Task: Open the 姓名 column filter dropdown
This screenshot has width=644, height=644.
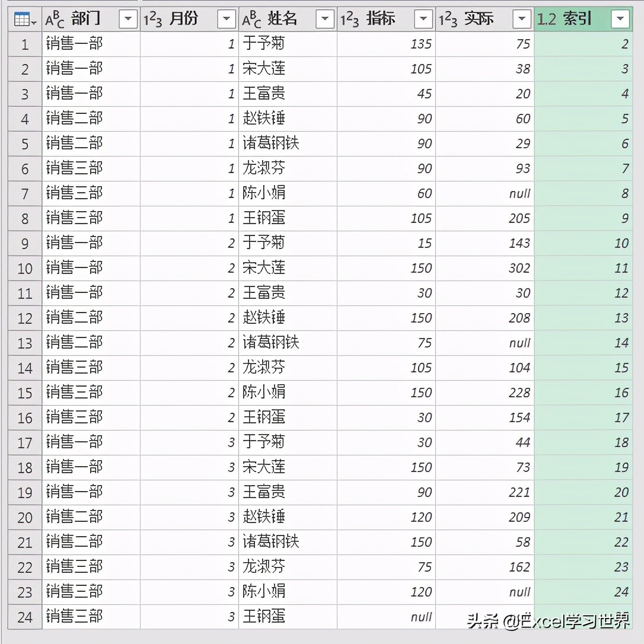Action: click(325, 19)
